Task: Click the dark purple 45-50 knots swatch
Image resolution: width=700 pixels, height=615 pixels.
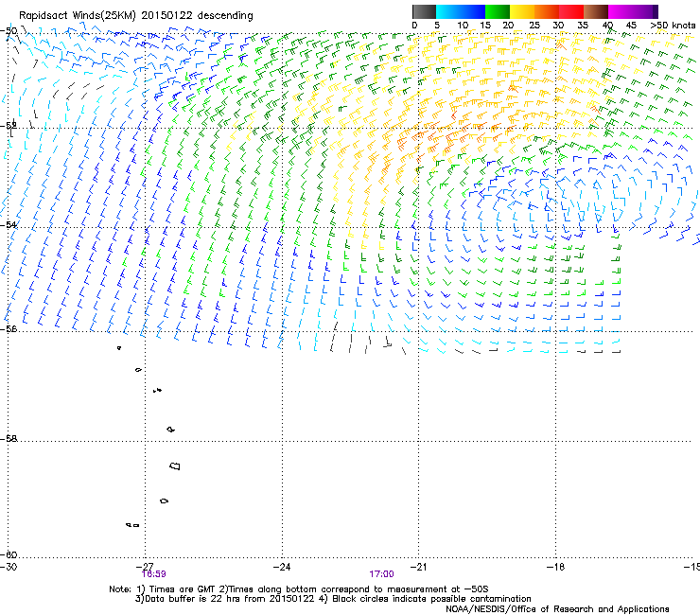Action: (645, 11)
